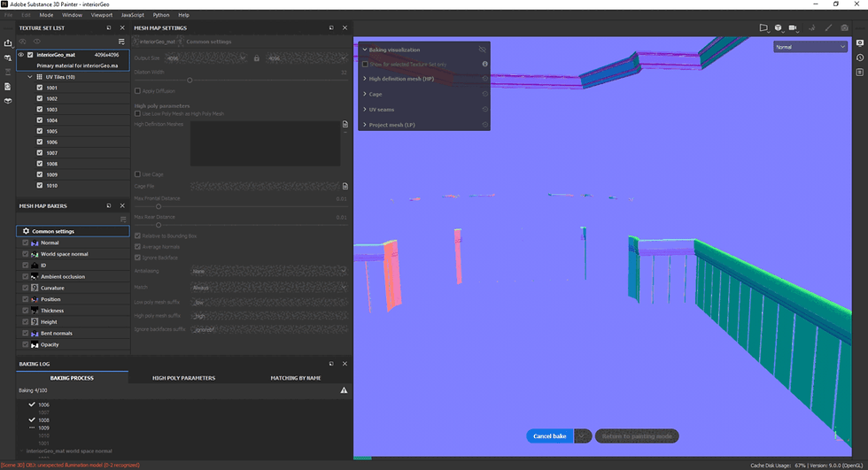Open the JavaScript menu
This screenshot has width=868, height=470.
133,15
